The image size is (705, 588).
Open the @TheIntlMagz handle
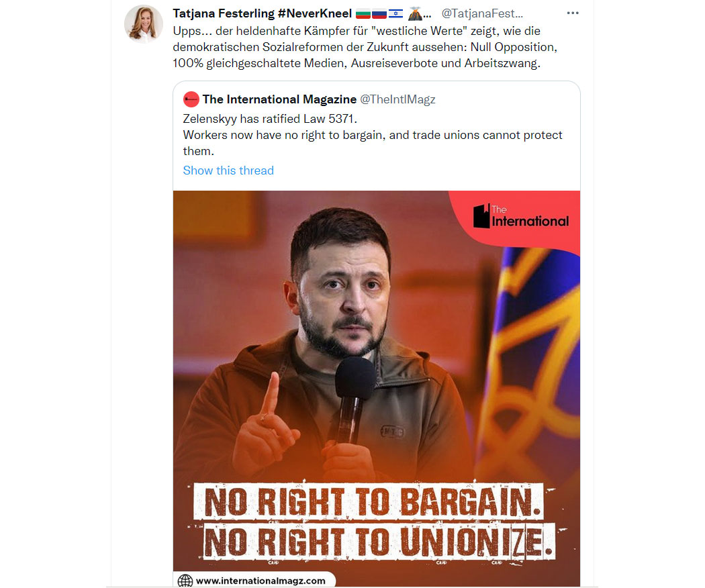point(397,99)
